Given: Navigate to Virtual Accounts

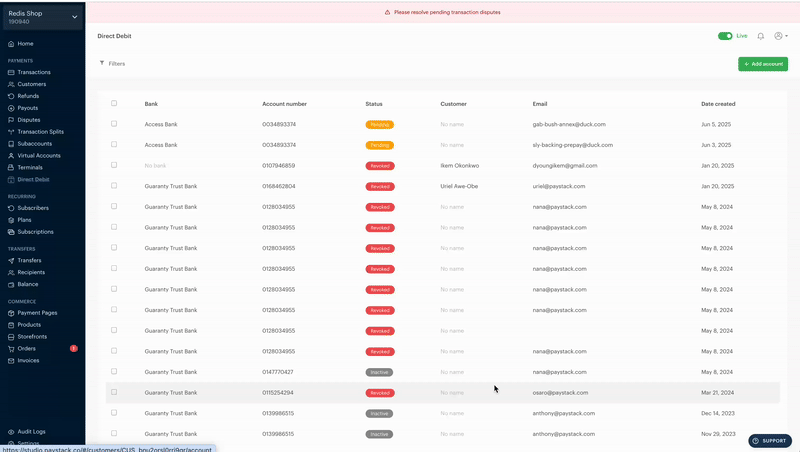Looking at the screenshot, I should [39, 156].
